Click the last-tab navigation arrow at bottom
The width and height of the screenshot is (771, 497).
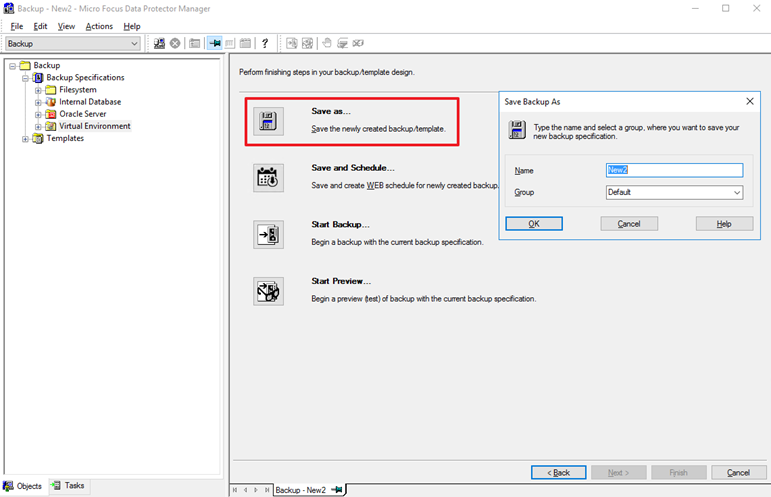pyautogui.click(x=267, y=490)
